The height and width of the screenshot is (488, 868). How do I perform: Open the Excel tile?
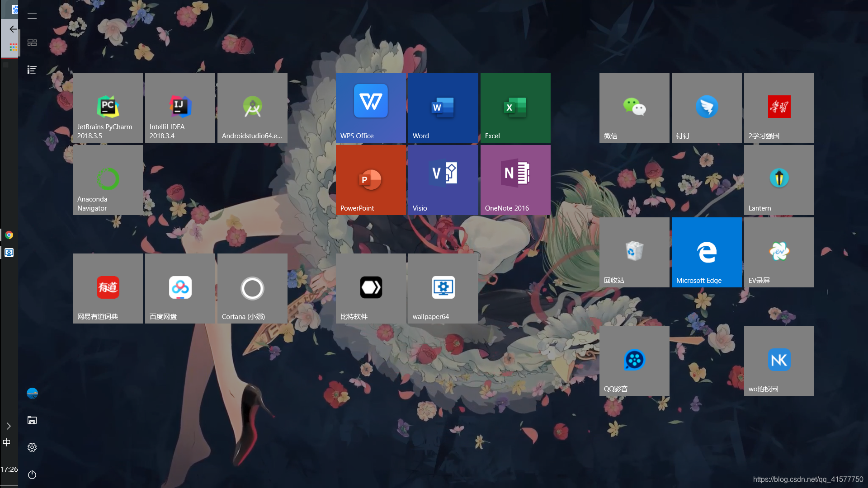[515, 108]
